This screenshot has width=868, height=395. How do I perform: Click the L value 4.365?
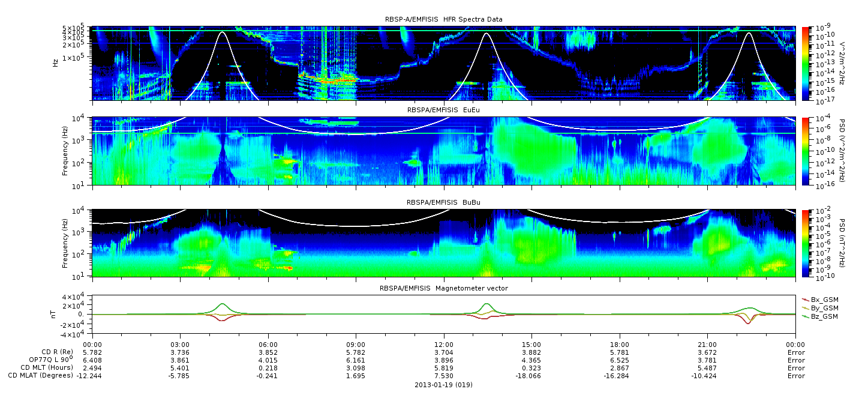[x=531, y=360]
